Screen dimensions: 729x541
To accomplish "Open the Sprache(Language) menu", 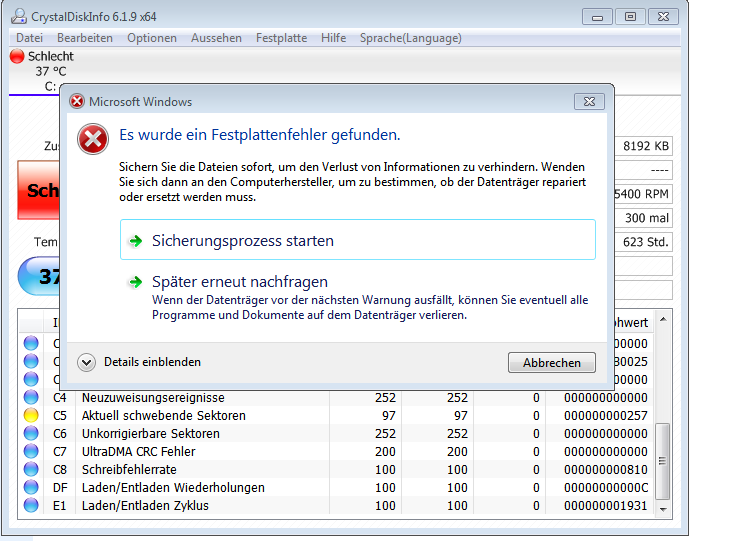I will 411,38.
